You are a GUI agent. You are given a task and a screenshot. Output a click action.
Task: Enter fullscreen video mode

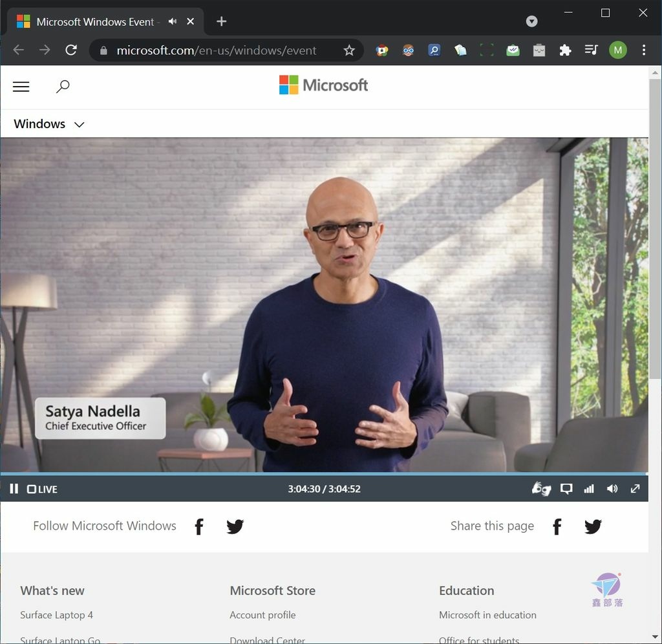point(635,489)
